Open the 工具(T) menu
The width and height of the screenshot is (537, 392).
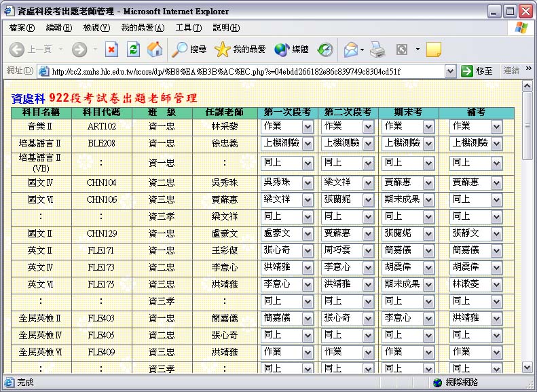tap(188, 28)
